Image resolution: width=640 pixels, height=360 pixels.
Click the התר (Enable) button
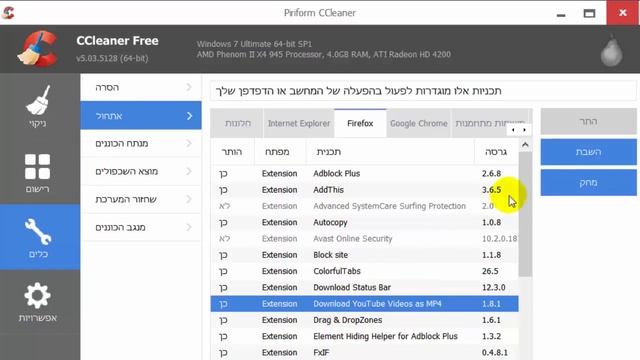tap(588, 122)
